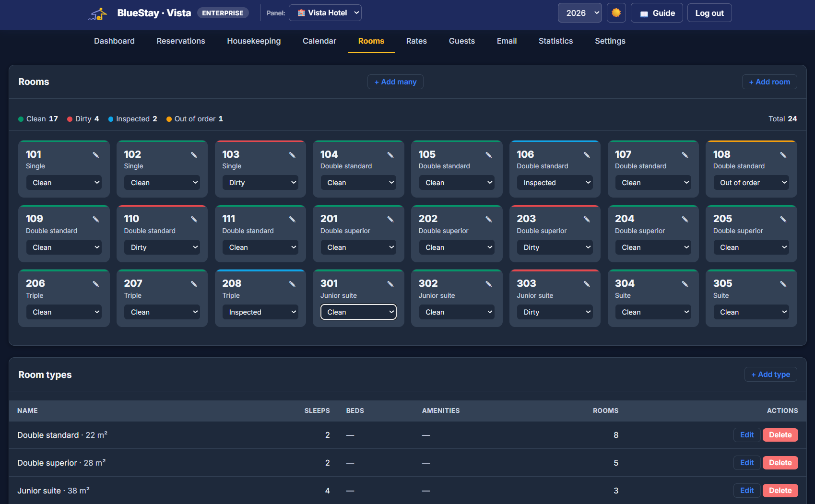
Task: Click the "Out of order 1" legend
Action: (x=195, y=119)
